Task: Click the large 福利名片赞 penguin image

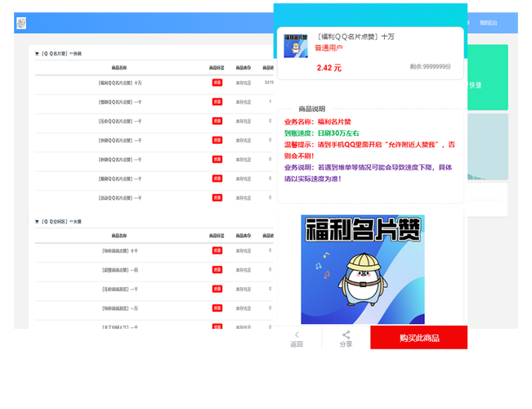Action: click(363, 269)
